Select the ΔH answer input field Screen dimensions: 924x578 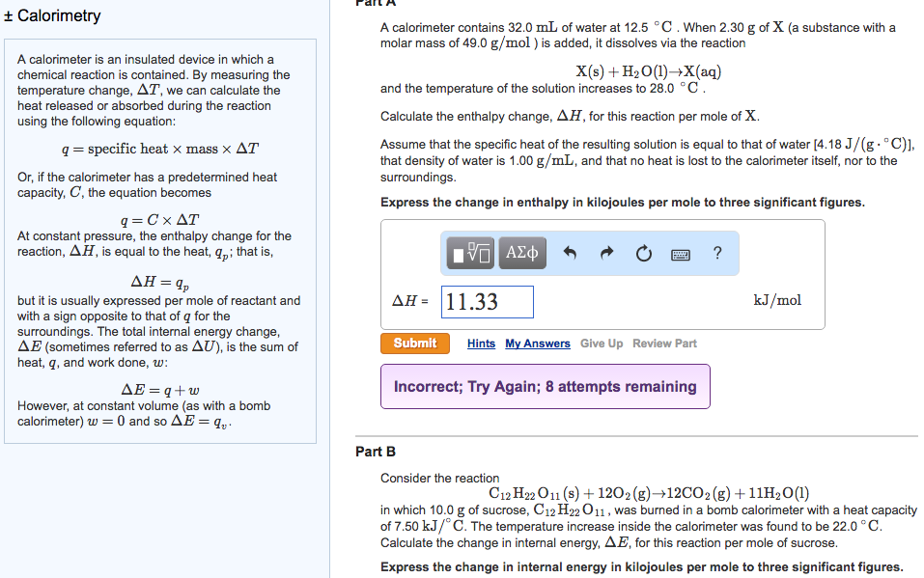coord(488,302)
